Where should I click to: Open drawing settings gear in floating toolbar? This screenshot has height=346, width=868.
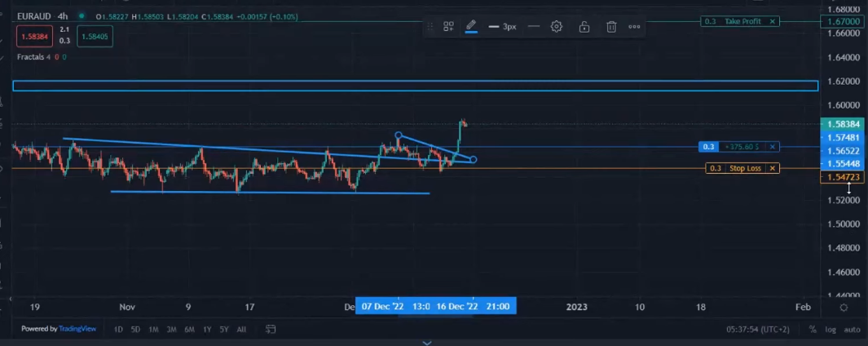(x=557, y=26)
